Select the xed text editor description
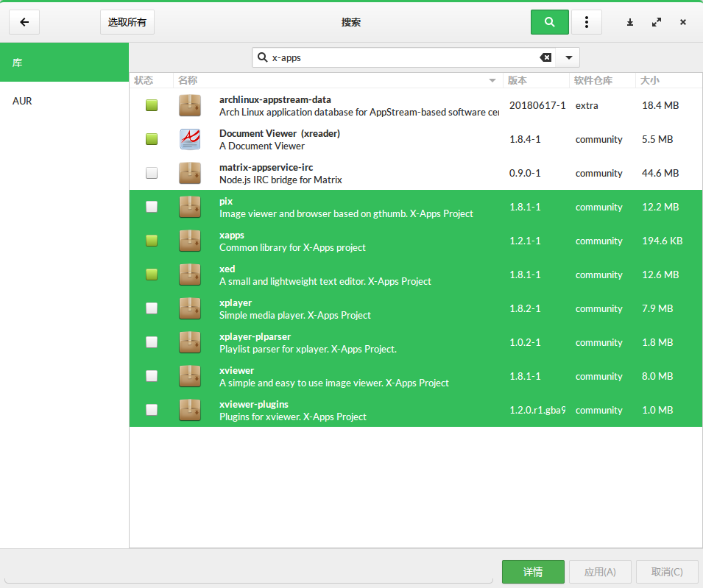 click(x=325, y=281)
